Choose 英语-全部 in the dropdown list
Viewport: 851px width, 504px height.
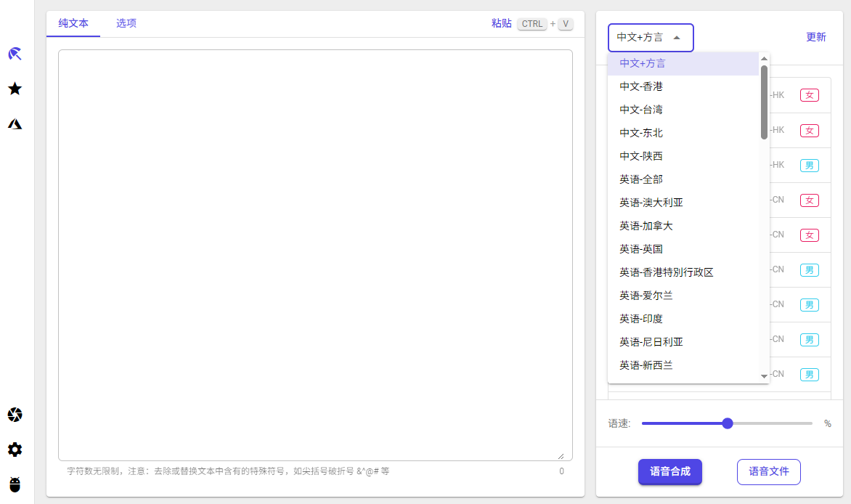click(x=641, y=179)
